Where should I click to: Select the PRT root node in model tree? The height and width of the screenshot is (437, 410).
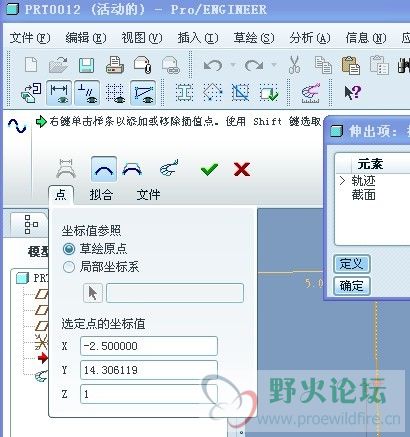[x=33, y=278]
